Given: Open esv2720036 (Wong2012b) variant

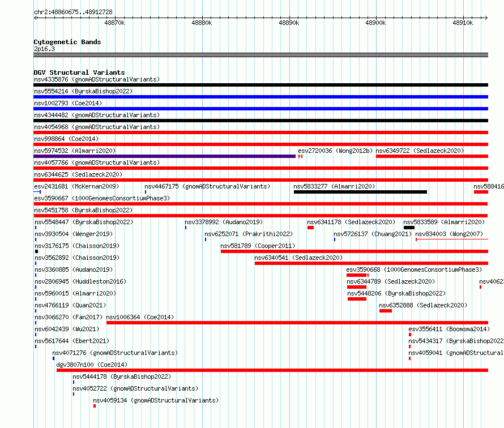Looking at the screenshot, I should point(335,151).
